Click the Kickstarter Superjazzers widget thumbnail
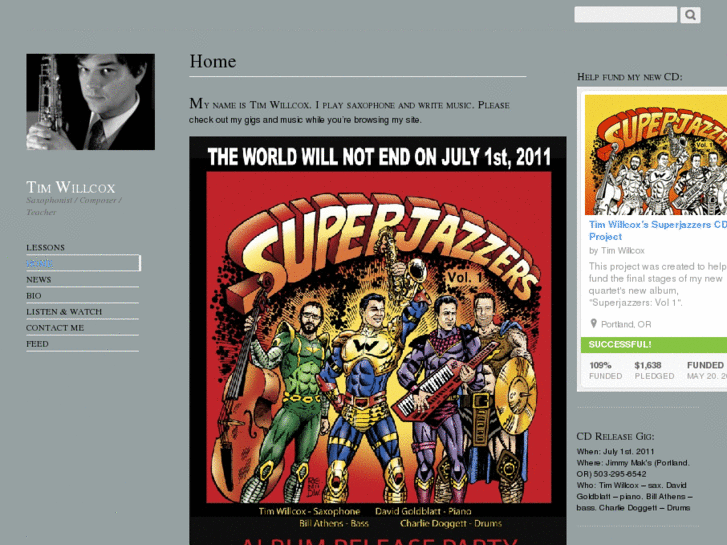The height and width of the screenshot is (545, 727). point(656,154)
